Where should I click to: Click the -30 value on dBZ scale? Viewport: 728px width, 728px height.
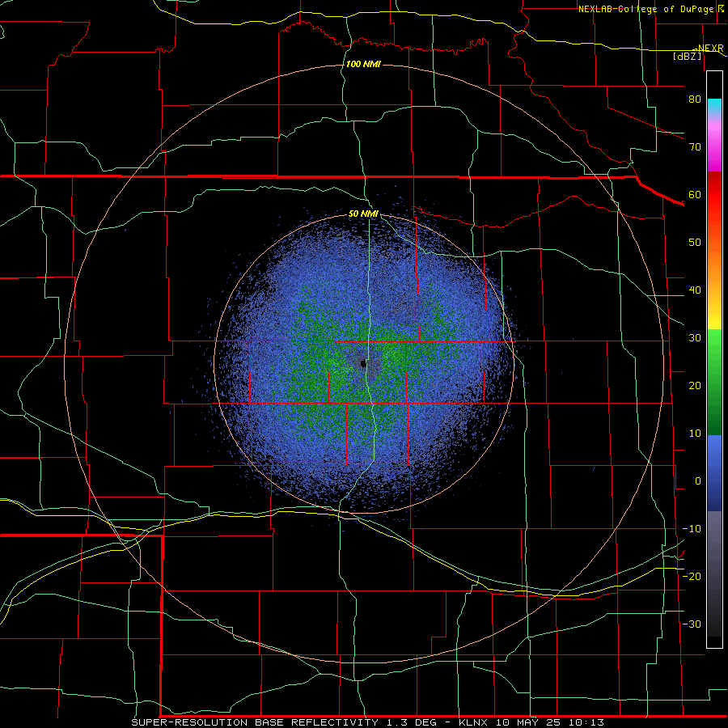pos(692,624)
